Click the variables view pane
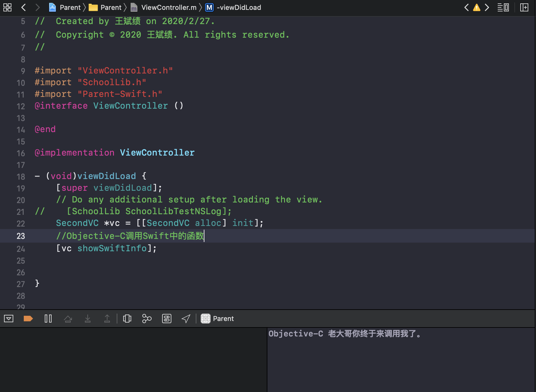This screenshot has height=392, width=536. coord(133,360)
